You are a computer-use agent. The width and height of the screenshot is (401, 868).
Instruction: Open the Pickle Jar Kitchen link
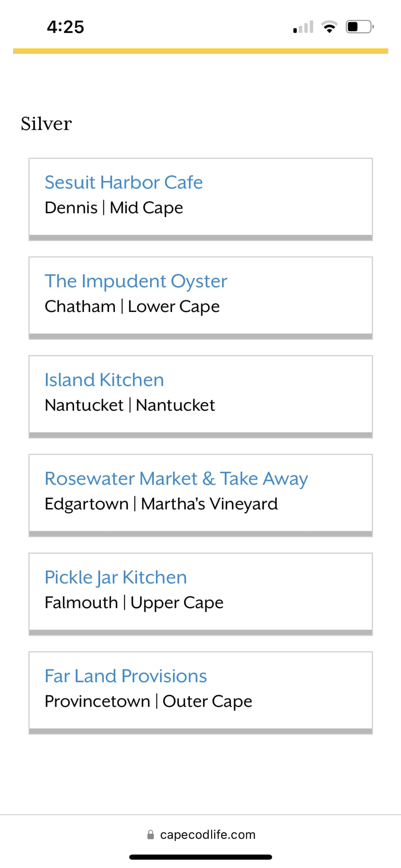click(116, 578)
